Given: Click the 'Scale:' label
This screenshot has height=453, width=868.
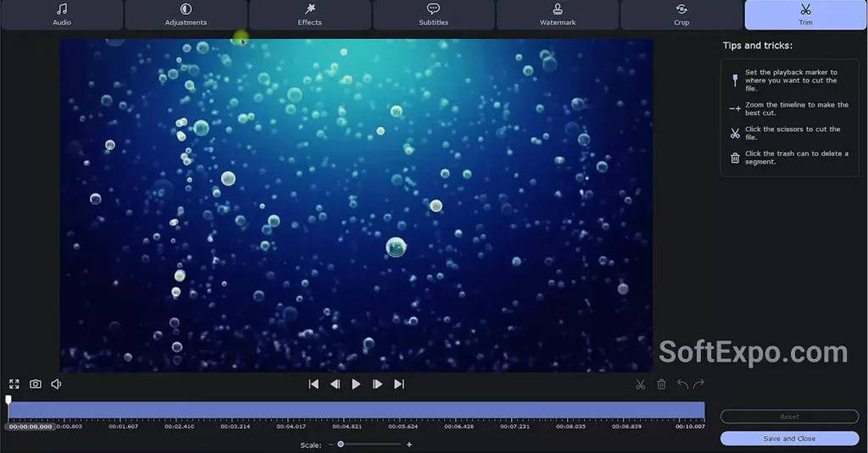Looking at the screenshot, I should [310, 445].
